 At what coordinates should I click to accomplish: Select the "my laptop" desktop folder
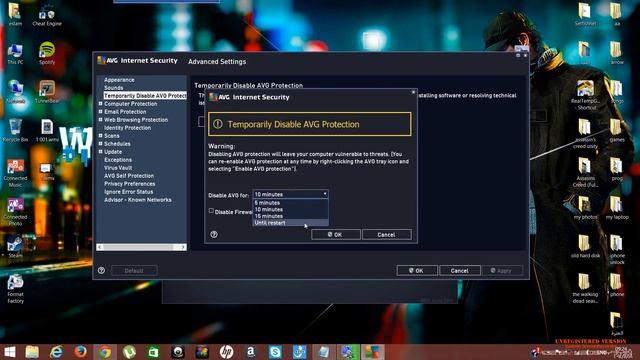(x=617, y=207)
